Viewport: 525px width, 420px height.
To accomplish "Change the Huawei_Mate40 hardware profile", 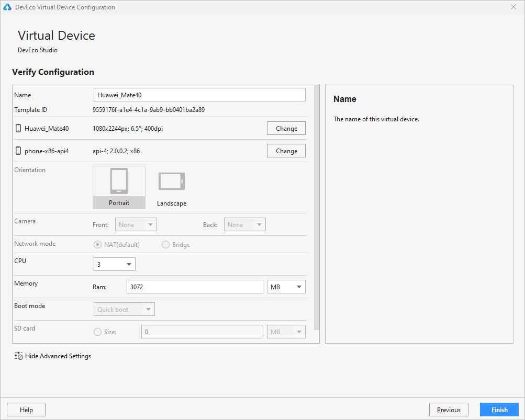I will [x=286, y=129].
